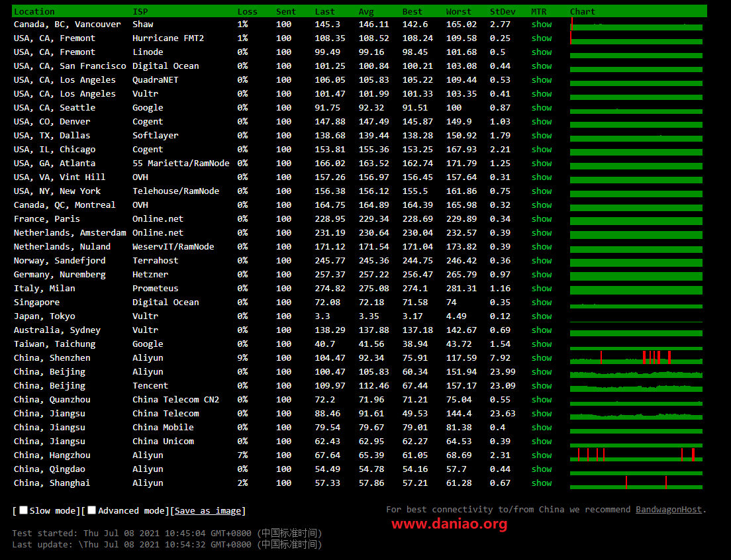This screenshot has width=731, height=560.
Task: Show MTR for China, Qingdao Aliyun
Action: (x=541, y=469)
